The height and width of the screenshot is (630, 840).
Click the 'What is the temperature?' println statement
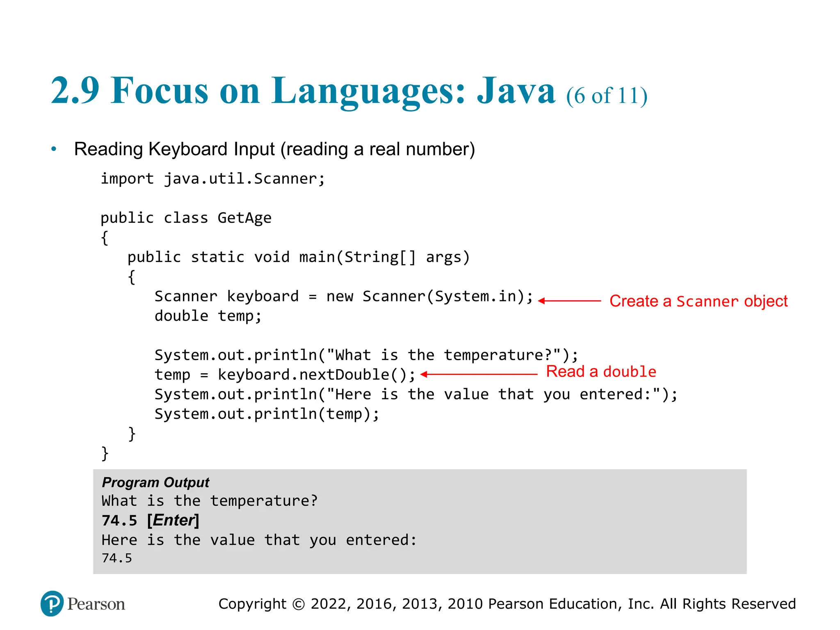pyautogui.click(x=366, y=355)
